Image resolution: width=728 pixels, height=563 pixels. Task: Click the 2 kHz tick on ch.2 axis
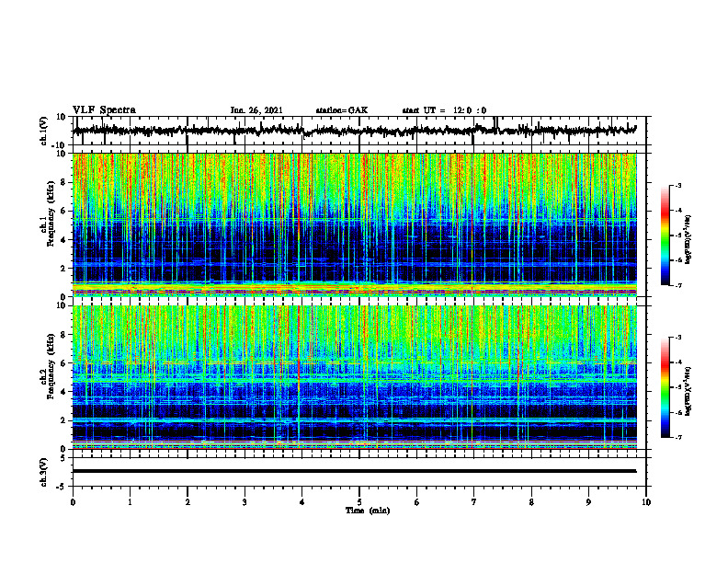coord(63,420)
